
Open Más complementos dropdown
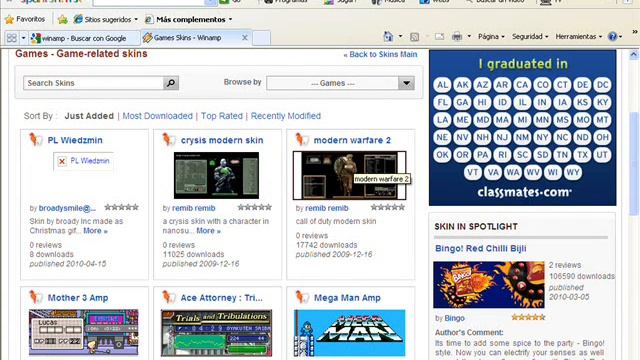click(189, 19)
